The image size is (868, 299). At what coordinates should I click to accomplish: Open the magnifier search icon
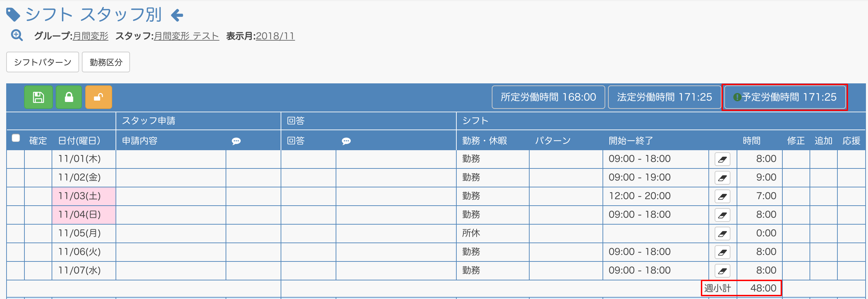coord(17,35)
